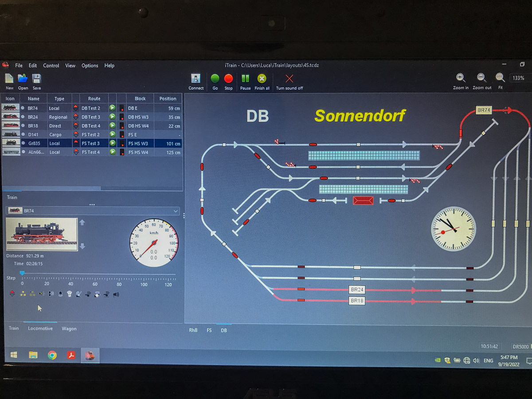This screenshot has width=532, height=399.
Task: Click the Step speed slider handle
Action: (x=22, y=274)
